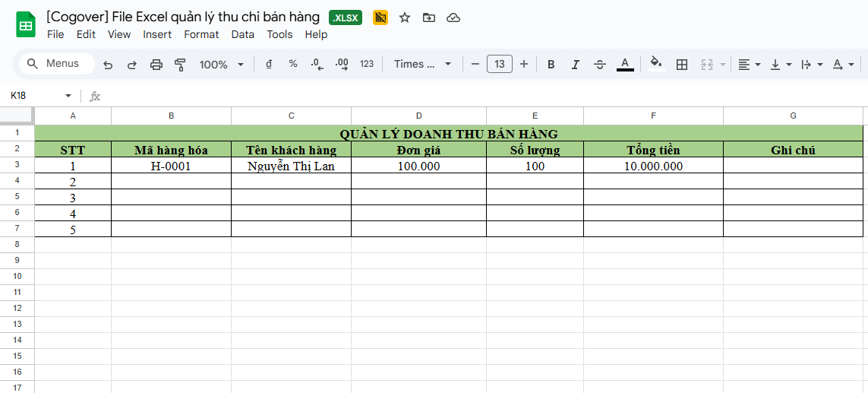This screenshot has height=393, width=868.
Task: Print the spreadsheet using the printer icon
Action: [x=156, y=65]
